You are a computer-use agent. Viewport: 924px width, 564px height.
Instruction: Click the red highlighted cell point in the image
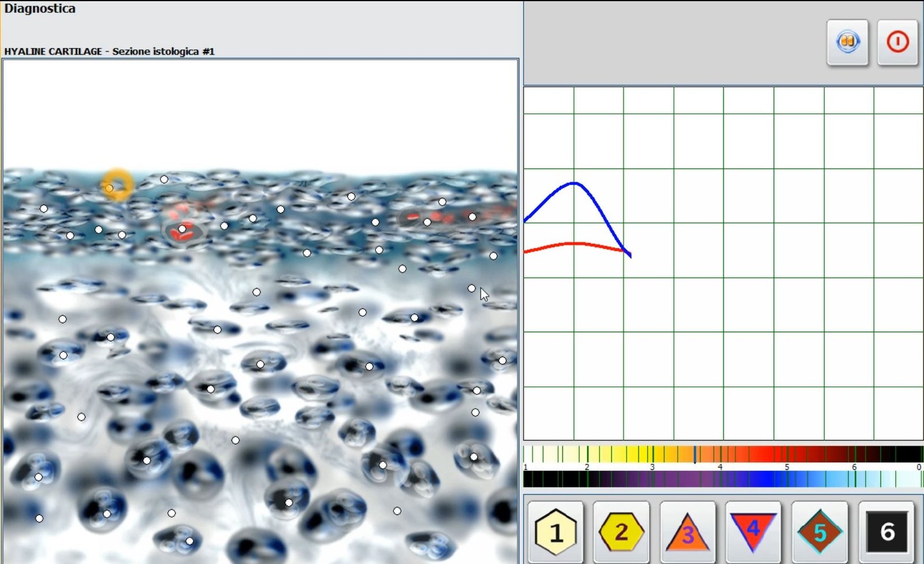tap(182, 229)
